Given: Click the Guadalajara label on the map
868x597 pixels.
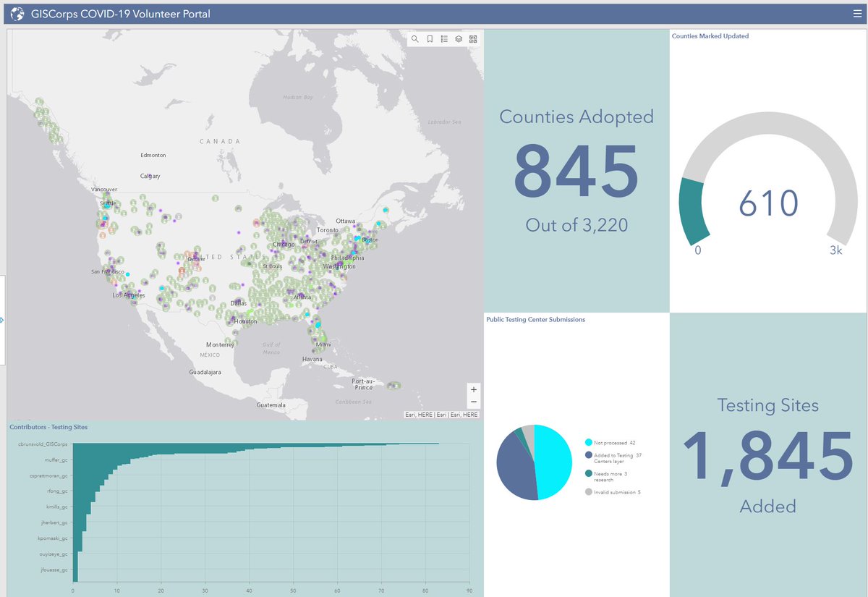Looking at the screenshot, I should point(205,372).
